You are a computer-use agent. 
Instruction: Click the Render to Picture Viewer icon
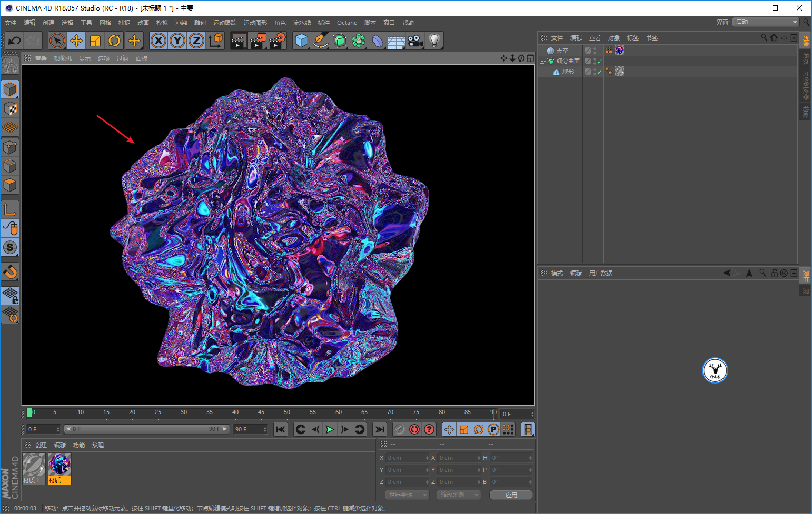pos(258,41)
